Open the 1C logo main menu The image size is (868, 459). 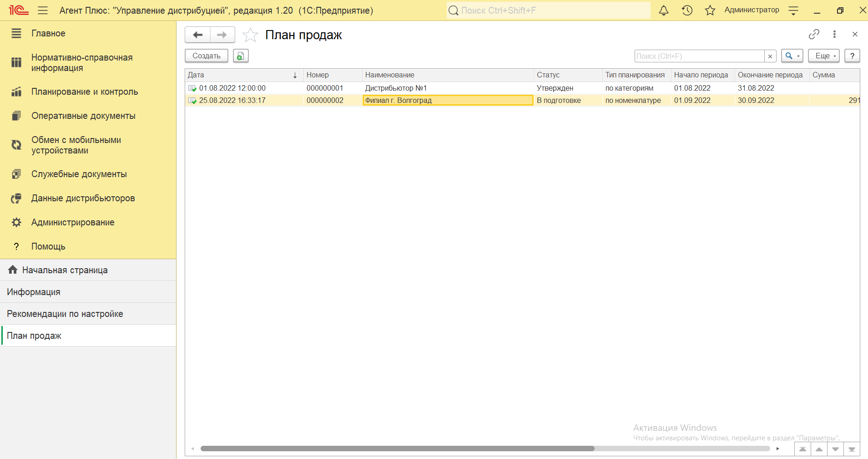click(19, 10)
